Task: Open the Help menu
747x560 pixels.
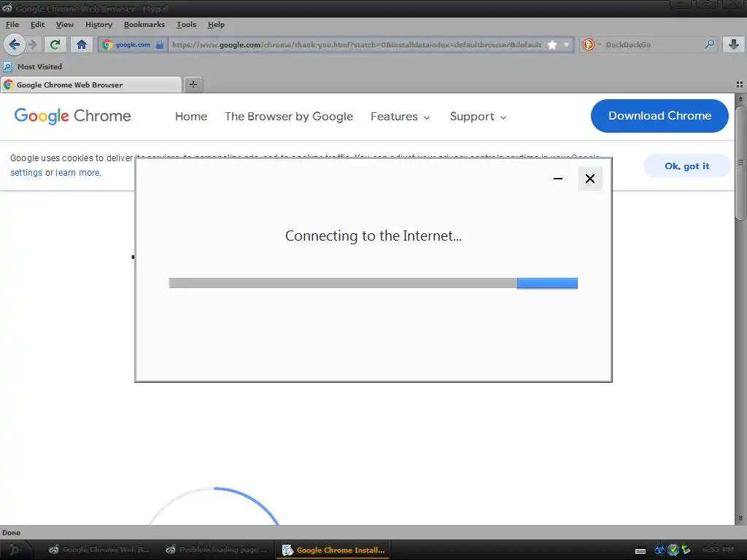Action: [216, 24]
